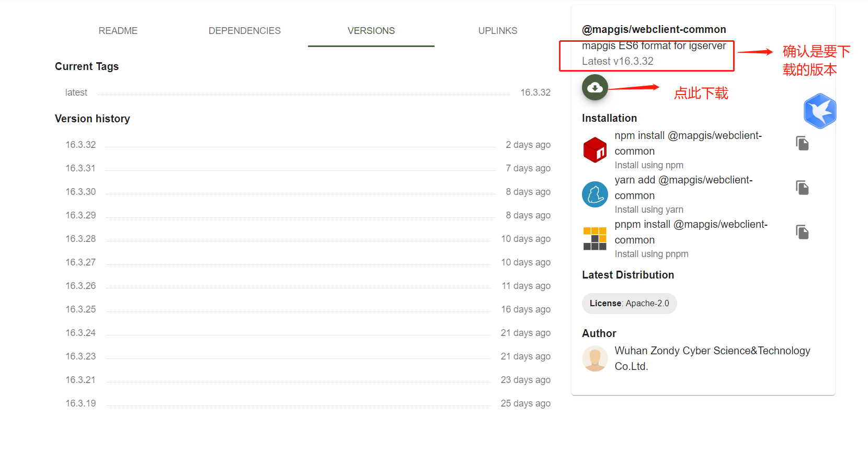
Task: Click '23 days ago' timestamp
Action: [526, 380]
